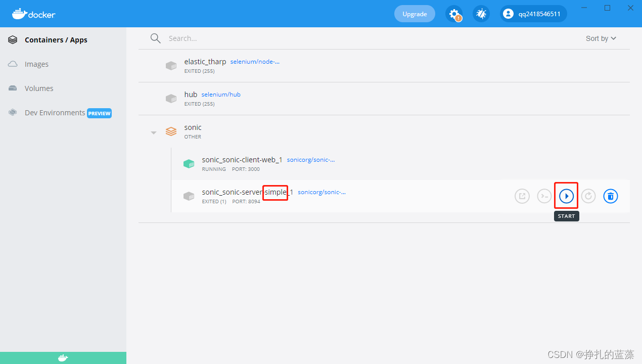
Task: Click sonic-server-simple gray container icon
Action: point(189,196)
